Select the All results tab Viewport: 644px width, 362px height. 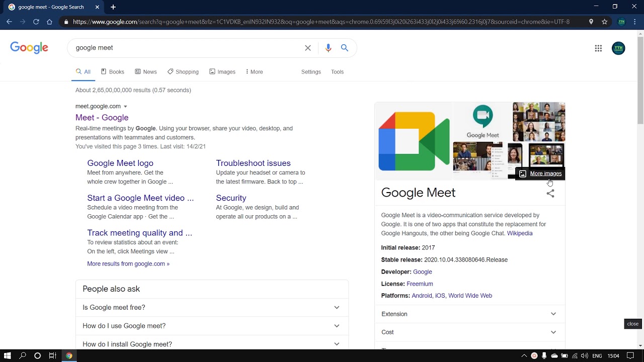tap(83, 72)
